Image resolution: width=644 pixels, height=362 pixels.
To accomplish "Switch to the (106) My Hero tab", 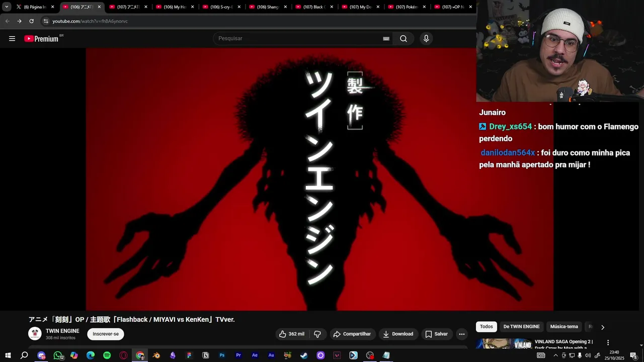I will (x=175, y=7).
